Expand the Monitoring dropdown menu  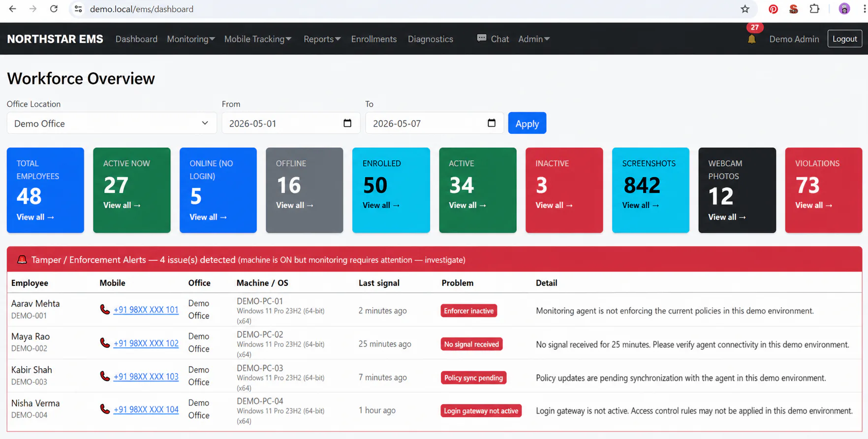point(191,39)
